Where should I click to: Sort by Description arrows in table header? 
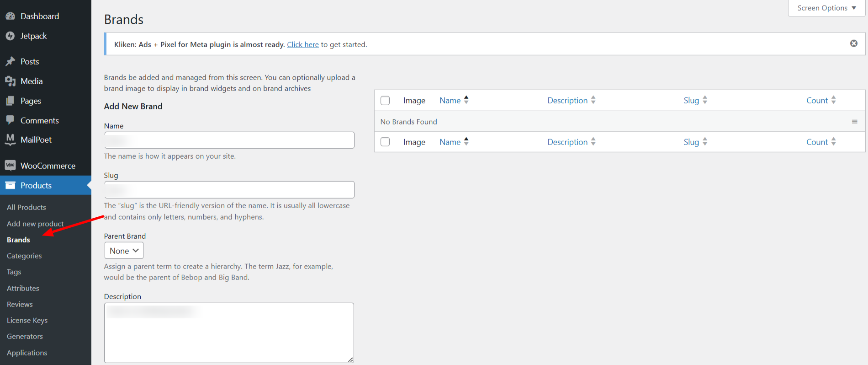pyautogui.click(x=593, y=100)
